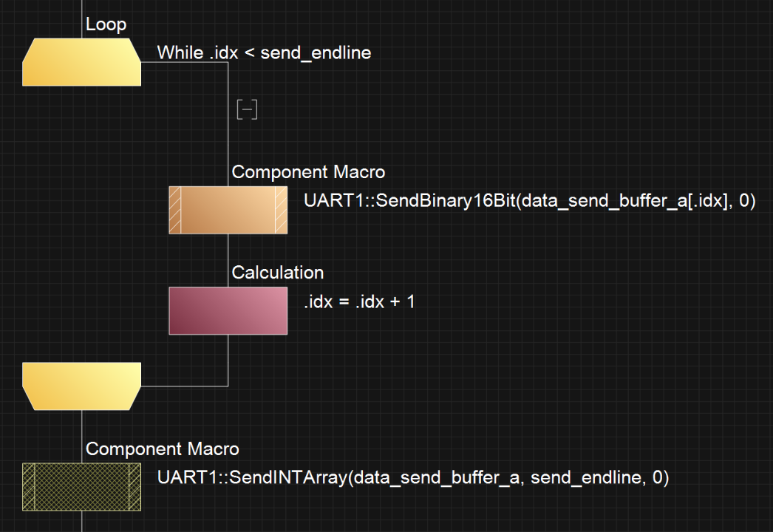Select the disabled SendINTArray macro block

(81, 486)
